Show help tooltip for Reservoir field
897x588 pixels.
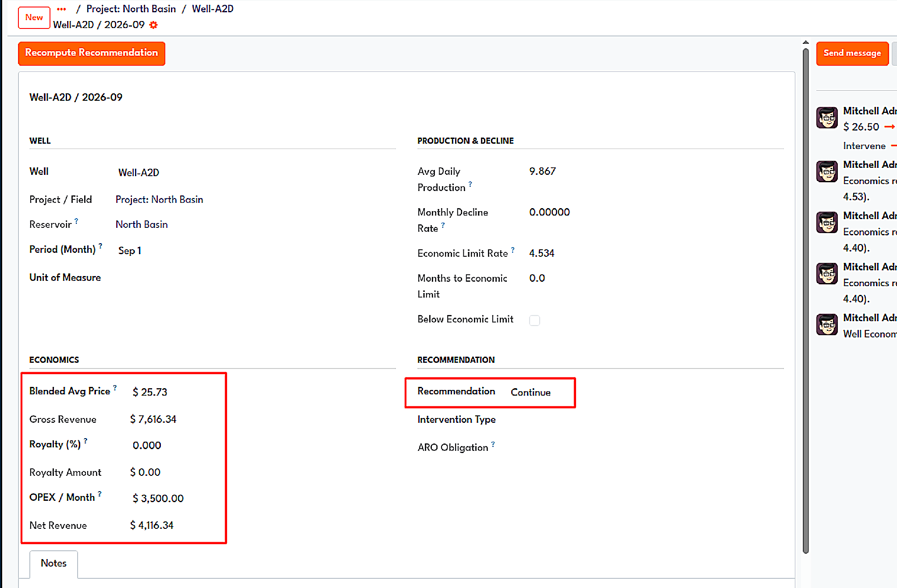coord(76,221)
